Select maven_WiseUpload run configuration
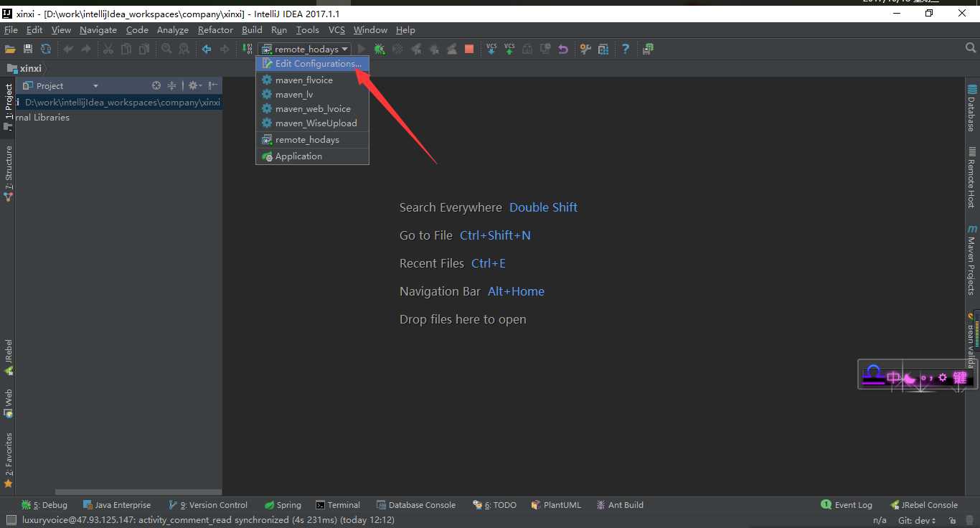Viewport: 980px width, 528px height. [312, 123]
